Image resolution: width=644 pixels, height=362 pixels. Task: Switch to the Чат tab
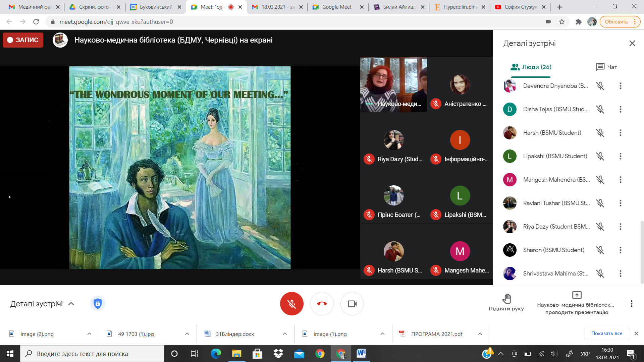click(x=606, y=67)
